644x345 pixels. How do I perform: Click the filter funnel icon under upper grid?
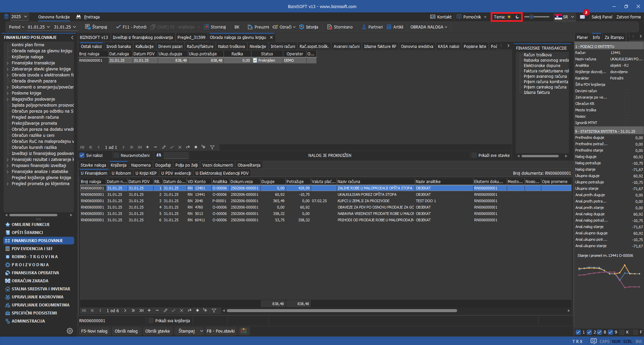pos(212,147)
